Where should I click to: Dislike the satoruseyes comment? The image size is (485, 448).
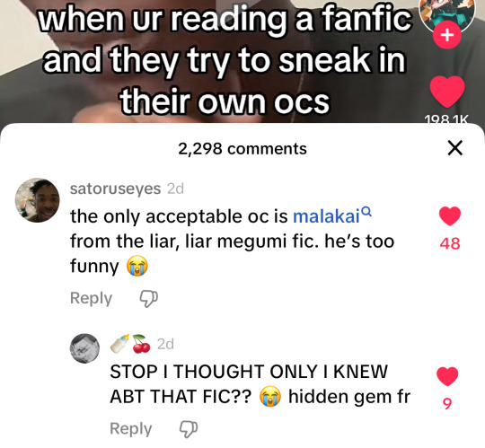pos(149,299)
